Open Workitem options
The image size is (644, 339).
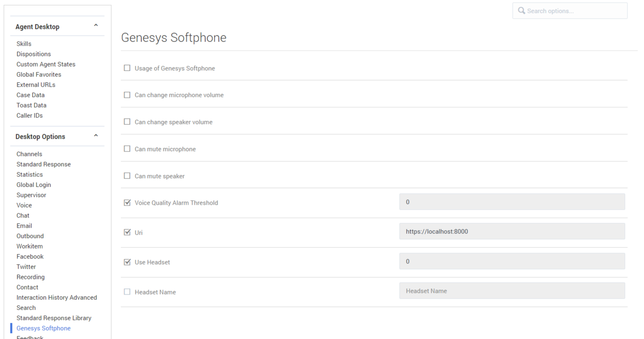click(30, 246)
